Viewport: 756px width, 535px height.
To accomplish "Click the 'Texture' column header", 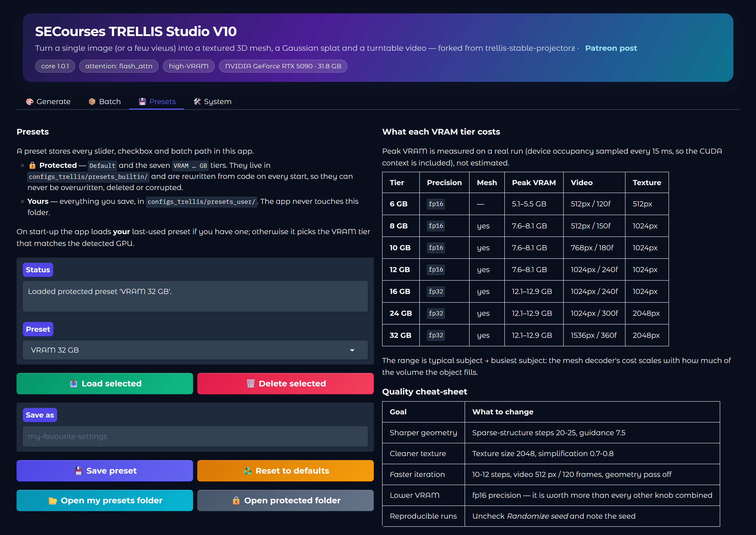I will tap(647, 183).
